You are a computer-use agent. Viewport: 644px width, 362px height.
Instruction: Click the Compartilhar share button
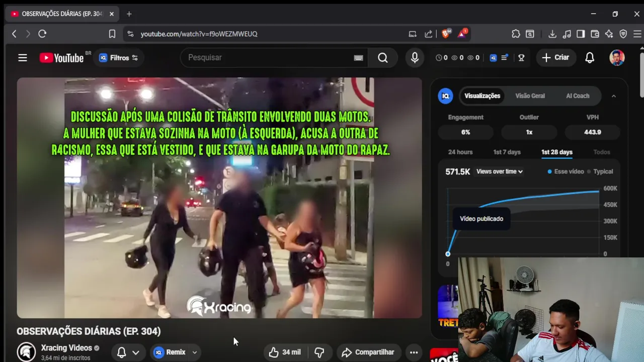(368, 352)
